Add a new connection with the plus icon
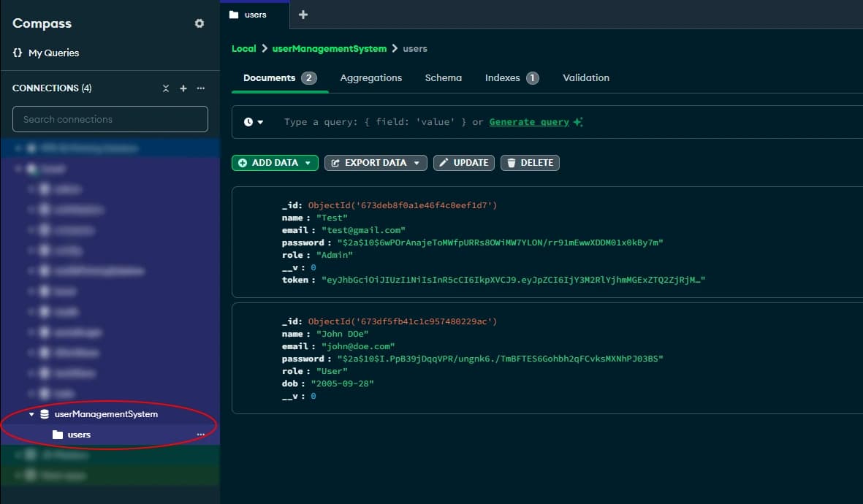The height and width of the screenshot is (504, 863). 183,88
